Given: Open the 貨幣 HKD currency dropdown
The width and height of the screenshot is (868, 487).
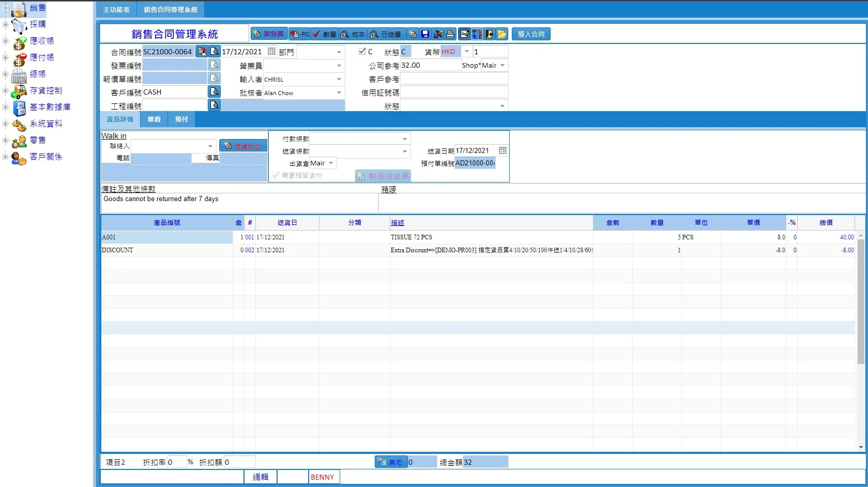Looking at the screenshot, I should (467, 51).
